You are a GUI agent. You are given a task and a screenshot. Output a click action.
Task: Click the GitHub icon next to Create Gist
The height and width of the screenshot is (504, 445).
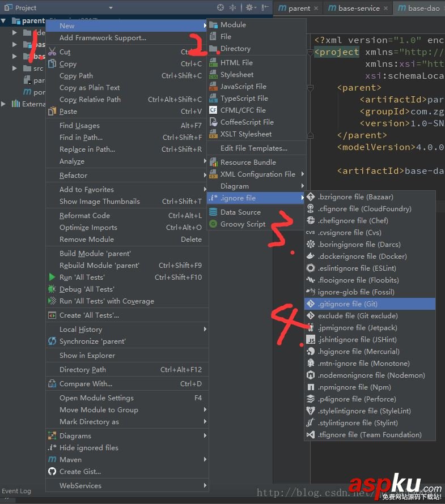click(x=52, y=472)
